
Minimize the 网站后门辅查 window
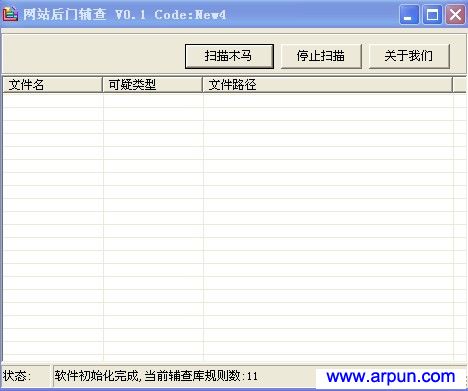(409, 15)
